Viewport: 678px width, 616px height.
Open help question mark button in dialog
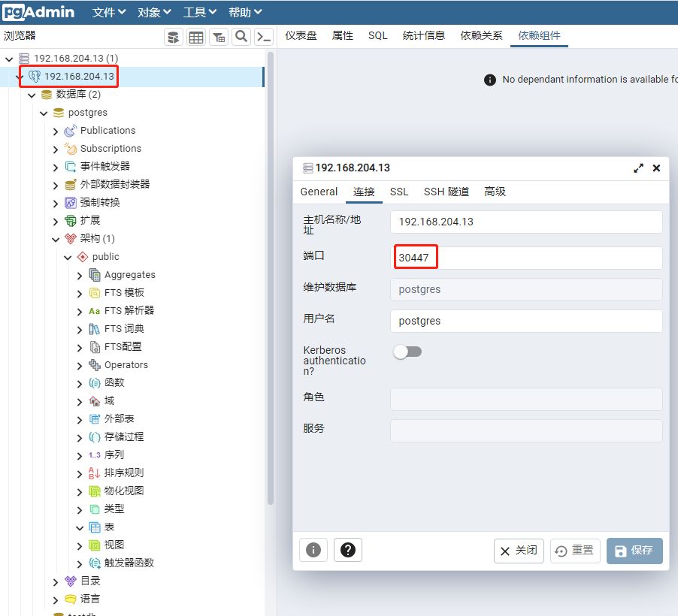pyautogui.click(x=347, y=550)
